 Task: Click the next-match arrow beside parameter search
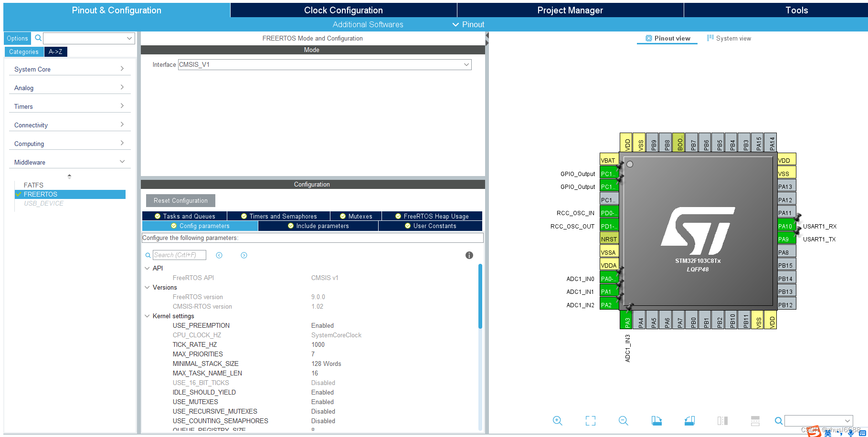pos(244,255)
